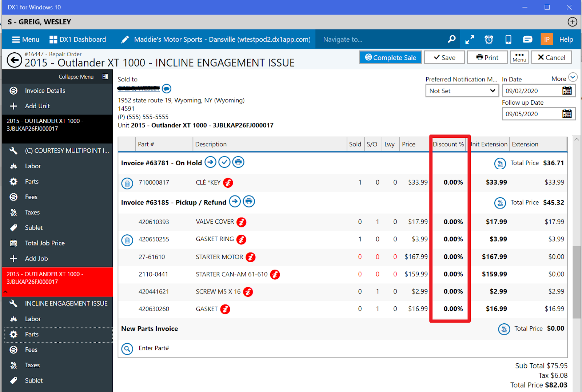Print Invoice #63781 using printer icon
The image size is (582, 392).
coord(238,162)
